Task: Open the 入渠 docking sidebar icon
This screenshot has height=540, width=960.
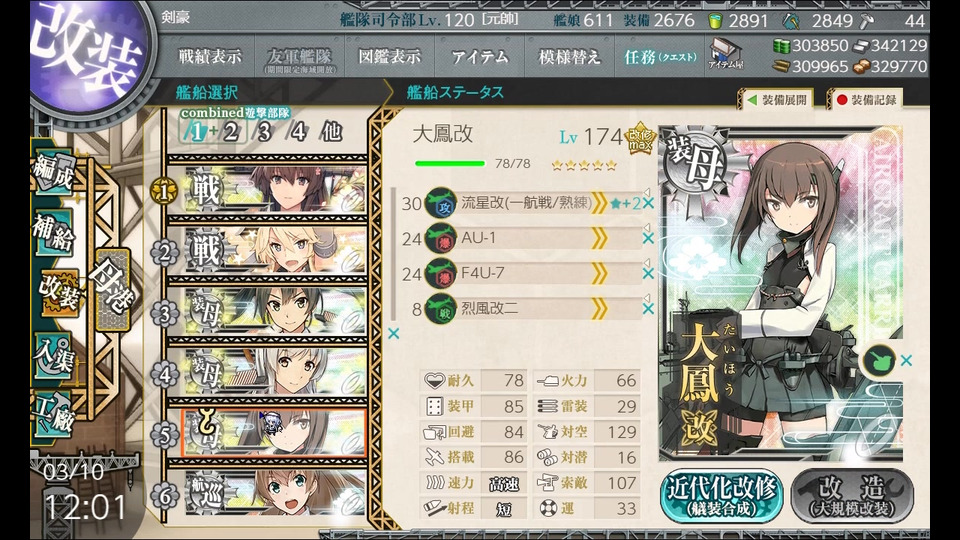Action: (54, 356)
